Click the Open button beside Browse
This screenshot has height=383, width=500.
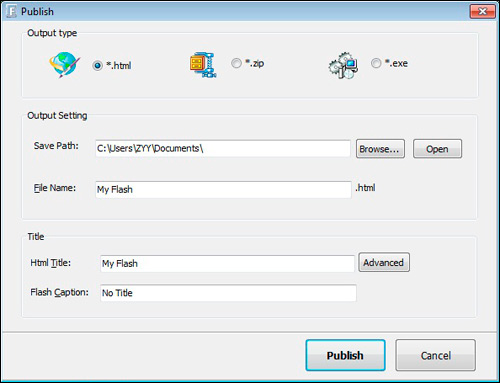tap(437, 149)
